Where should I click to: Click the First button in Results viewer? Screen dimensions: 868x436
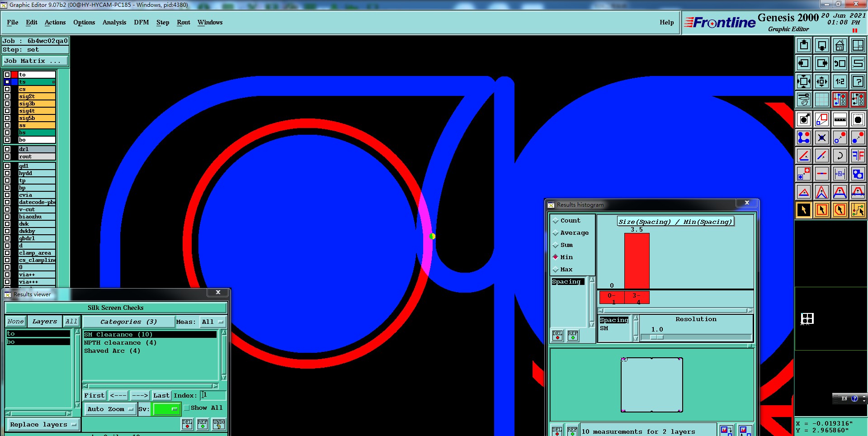pyautogui.click(x=94, y=396)
